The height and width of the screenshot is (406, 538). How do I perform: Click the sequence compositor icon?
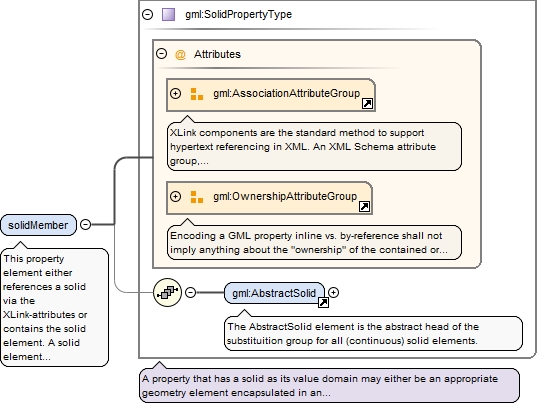[167, 292]
